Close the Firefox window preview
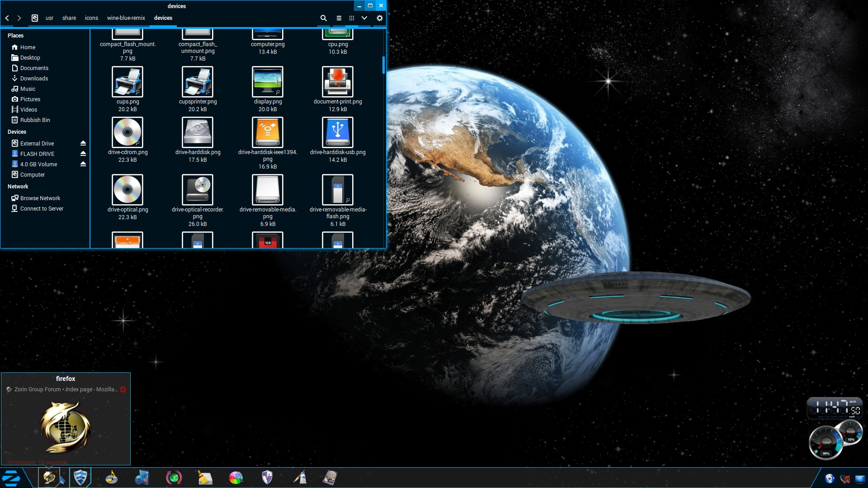 [123, 389]
